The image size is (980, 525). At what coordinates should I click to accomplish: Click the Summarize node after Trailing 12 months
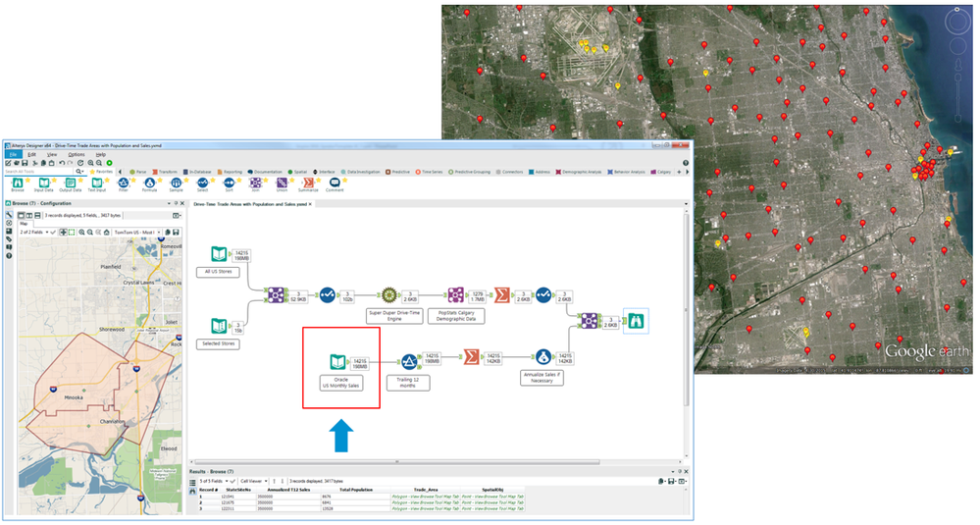click(x=471, y=357)
